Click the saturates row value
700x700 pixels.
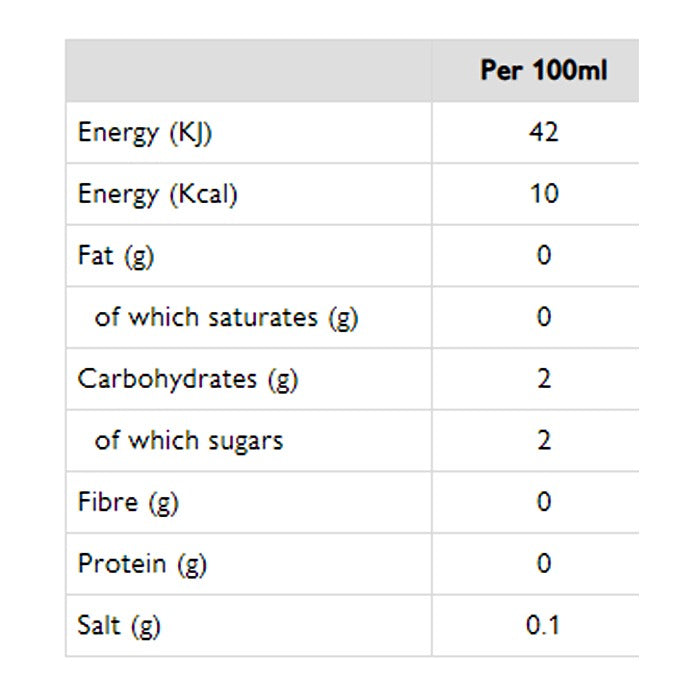[x=543, y=318]
